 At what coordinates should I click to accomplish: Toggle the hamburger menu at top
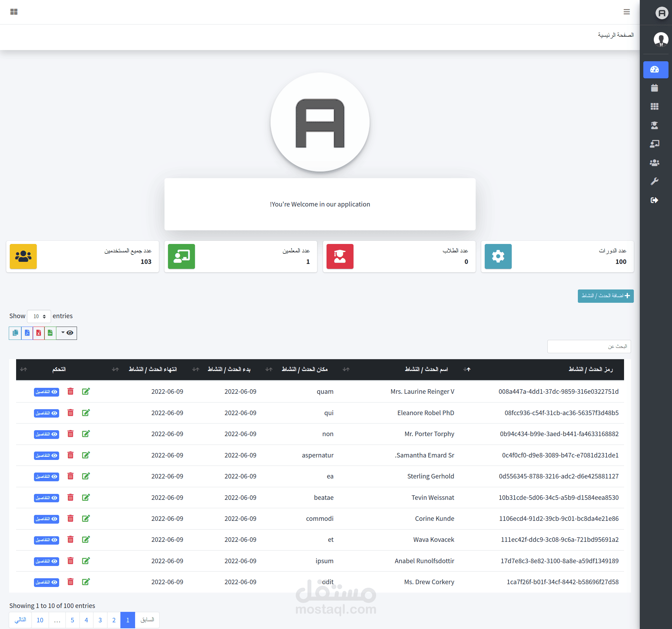626,12
